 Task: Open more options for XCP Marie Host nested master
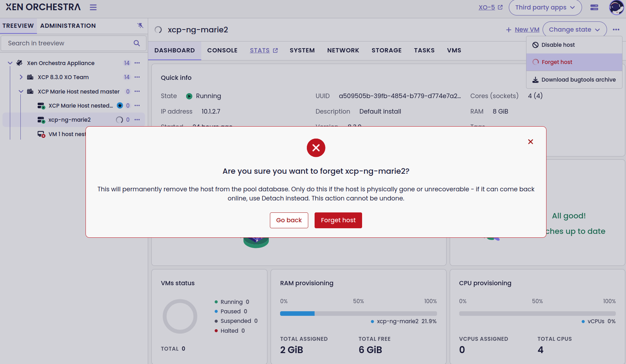tap(137, 91)
